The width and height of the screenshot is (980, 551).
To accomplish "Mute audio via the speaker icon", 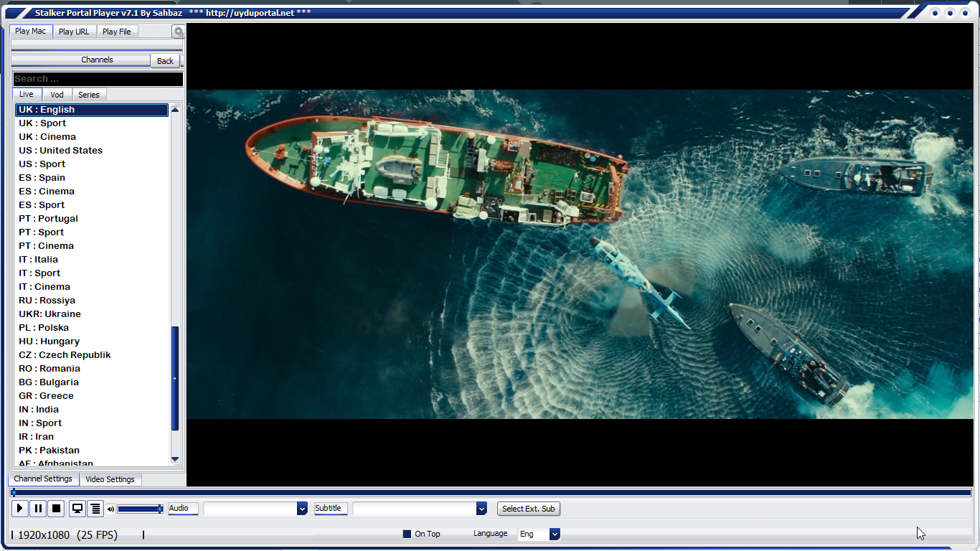I will click(110, 509).
